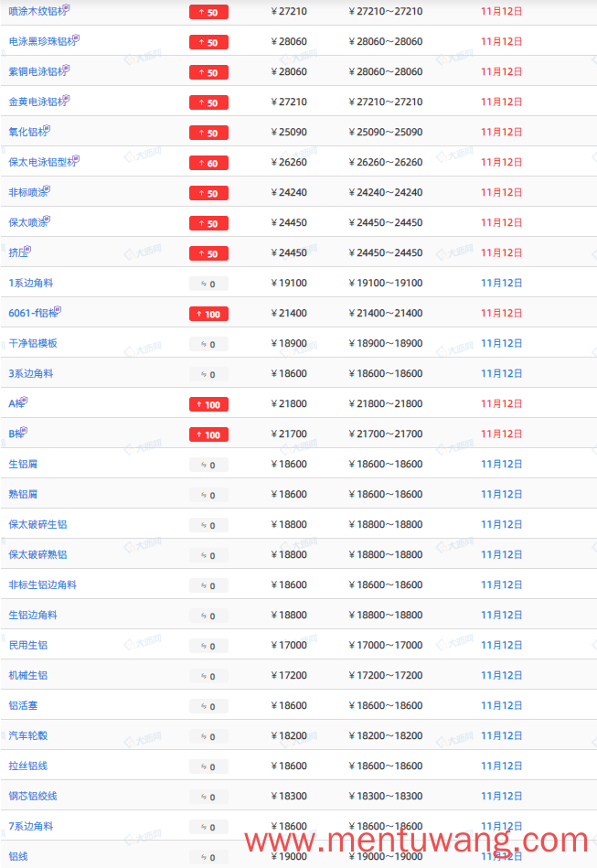This screenshot has height=868, width=597.
Task: Open the 生铝屑 link
Action: (23, 464)
